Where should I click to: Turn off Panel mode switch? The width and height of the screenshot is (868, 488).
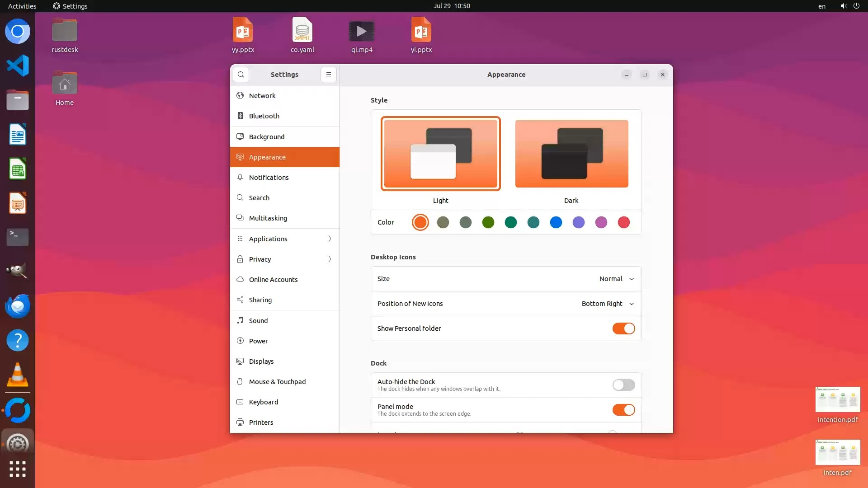[623, 410]
